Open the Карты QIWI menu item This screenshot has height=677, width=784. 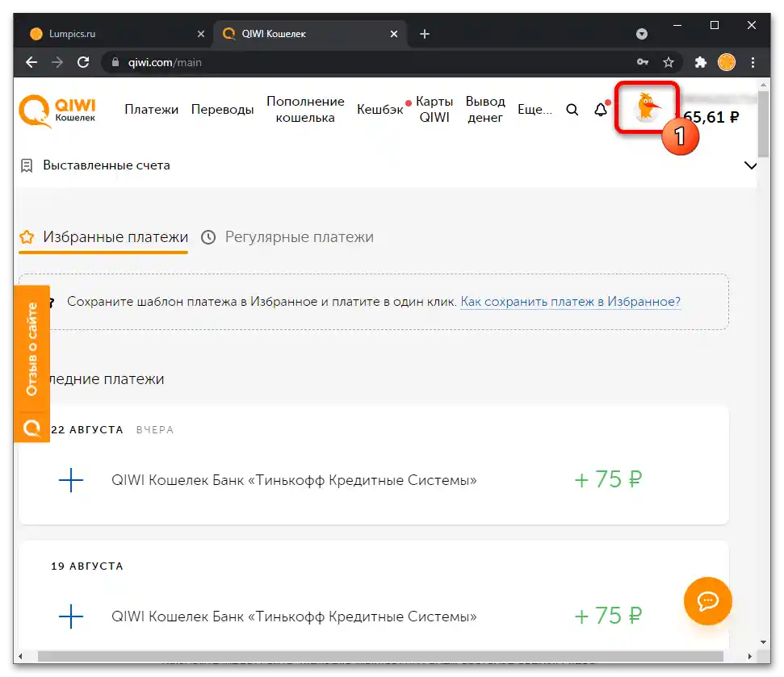(x=434, y=110)
